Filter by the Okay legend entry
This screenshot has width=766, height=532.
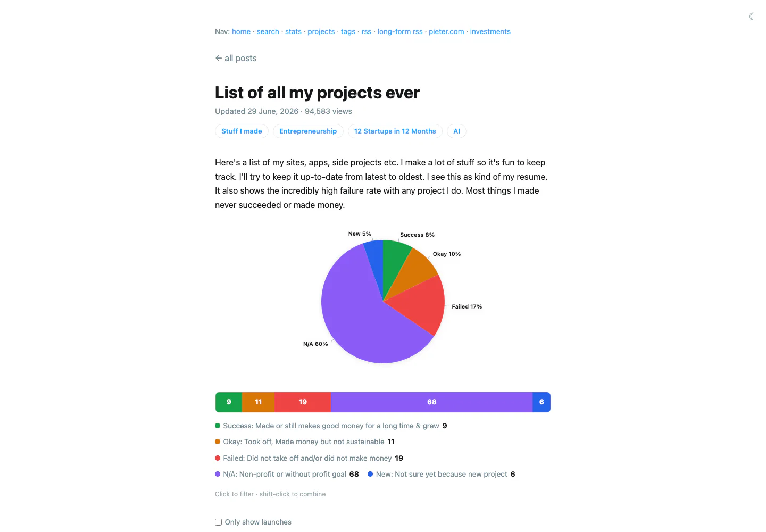(x=305, y=442)
